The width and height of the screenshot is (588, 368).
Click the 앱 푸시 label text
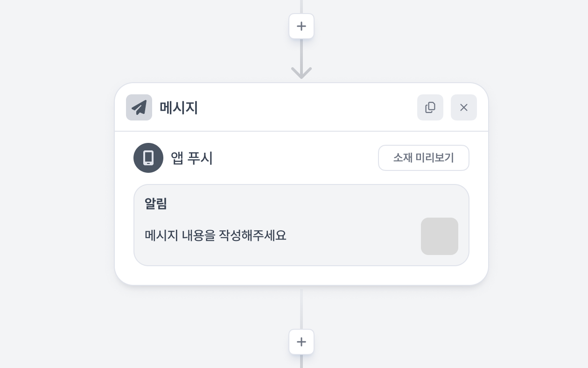coord(191,158)
